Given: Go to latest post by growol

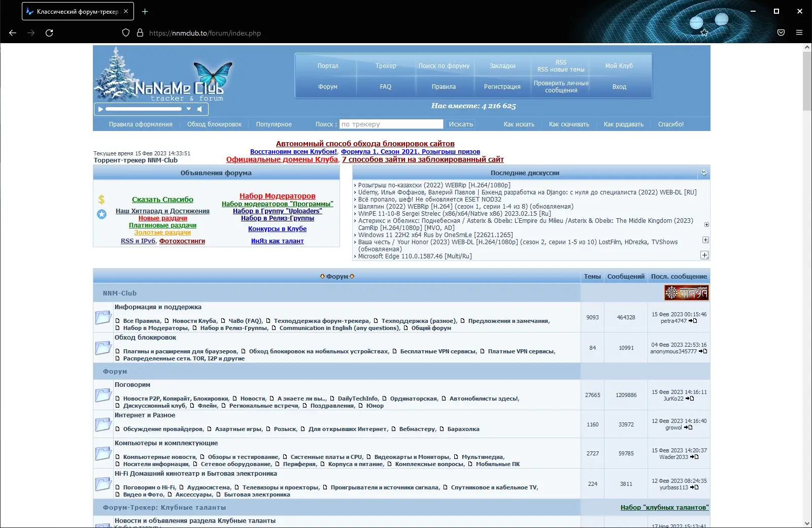Looking at the screenshot, I should [x=688, y=427].
